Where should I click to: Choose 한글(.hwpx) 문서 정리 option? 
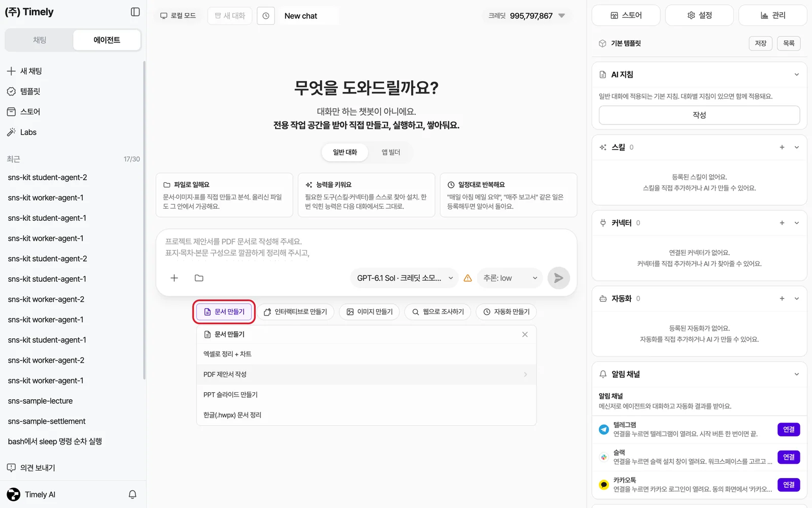366,415
